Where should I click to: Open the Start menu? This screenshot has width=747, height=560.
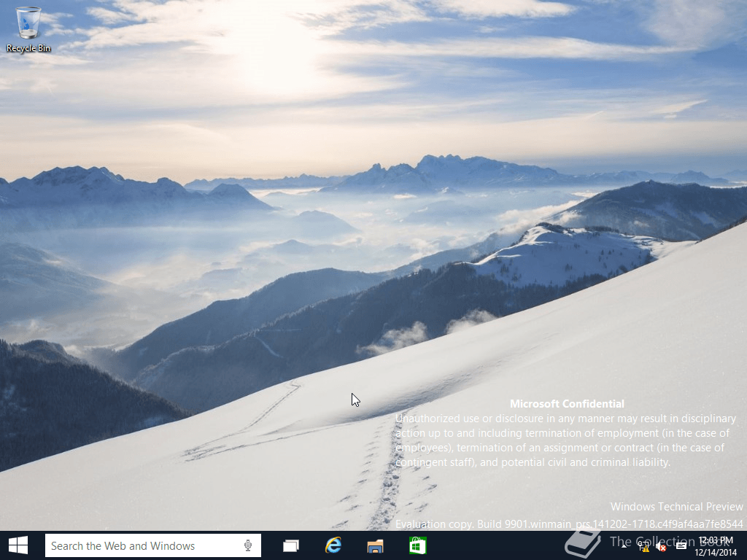[18, 545]
